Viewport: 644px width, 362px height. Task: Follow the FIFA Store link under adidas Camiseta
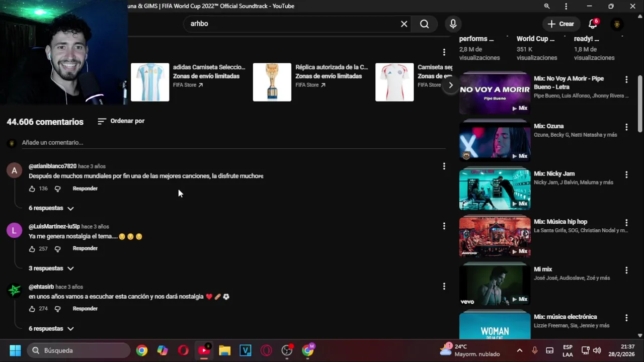click(x=188, y=85)
